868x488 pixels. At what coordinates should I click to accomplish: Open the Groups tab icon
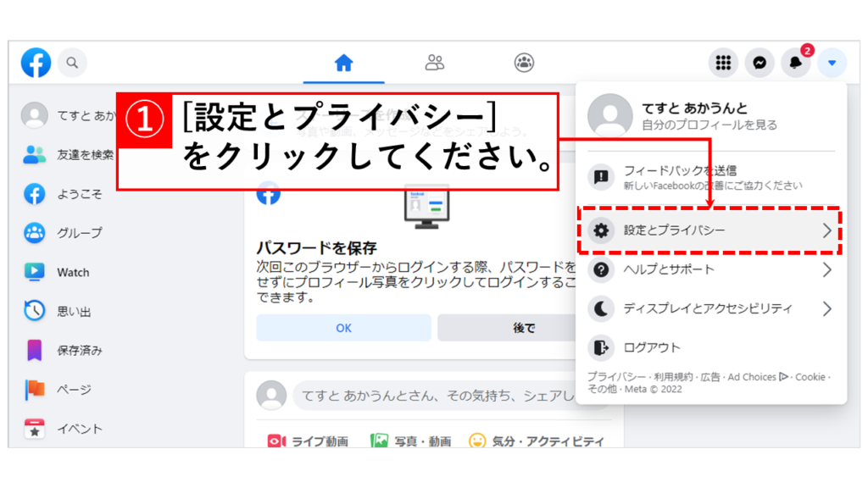pos(524,63)
